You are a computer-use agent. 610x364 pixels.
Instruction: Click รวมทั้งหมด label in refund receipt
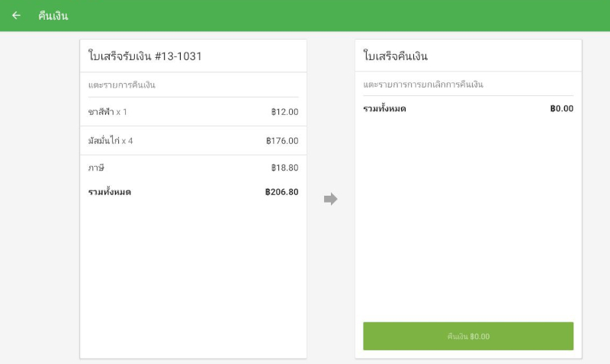click(384, 109)
